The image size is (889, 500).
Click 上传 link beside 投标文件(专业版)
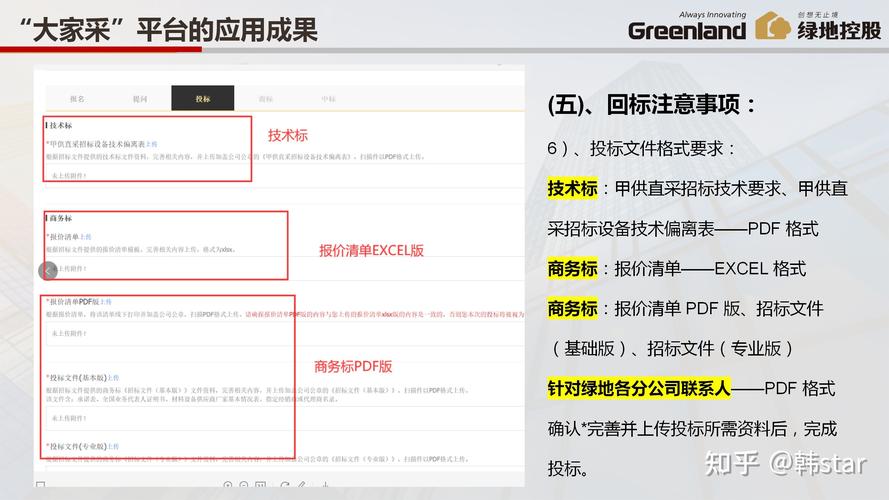tap(113, 447)
